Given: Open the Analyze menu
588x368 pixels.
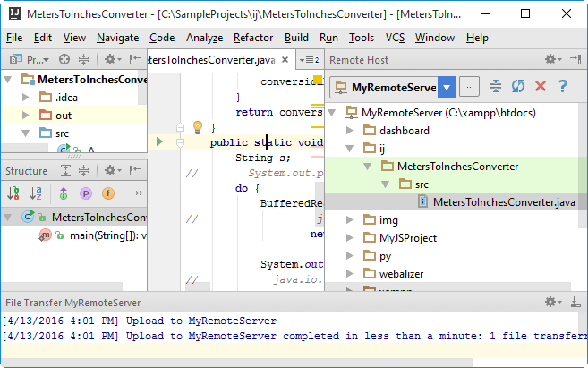Looking at the screenshot, I should click(x=204, y=38).
